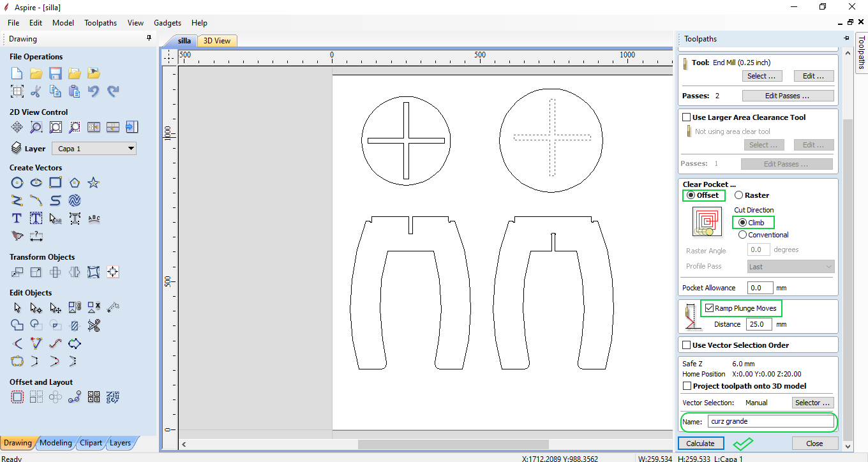Undo the last action
868x462 pixels.
[94, 91]
